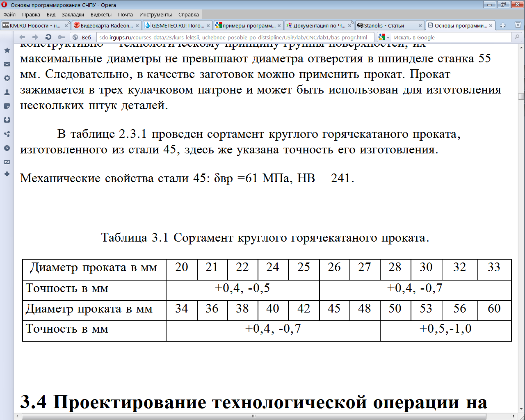Open the Links panel chain icon
The image size is (525, 420).
(x=7, y=162)
